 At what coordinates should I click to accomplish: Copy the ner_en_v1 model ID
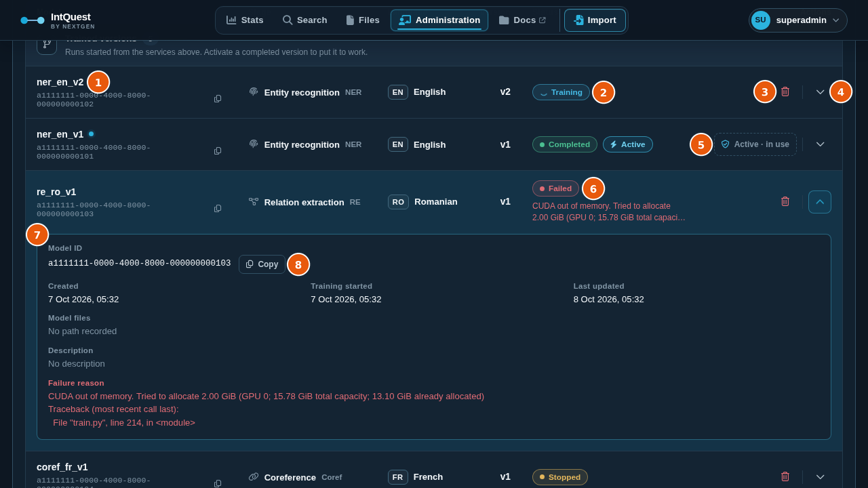[x=218, y=151]
